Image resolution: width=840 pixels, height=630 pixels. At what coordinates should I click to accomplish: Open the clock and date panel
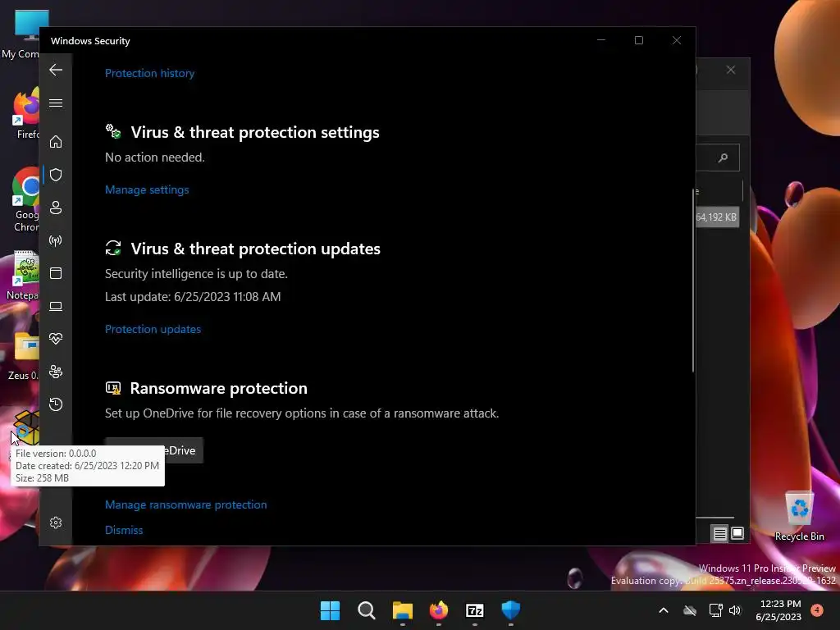(779, 610)
